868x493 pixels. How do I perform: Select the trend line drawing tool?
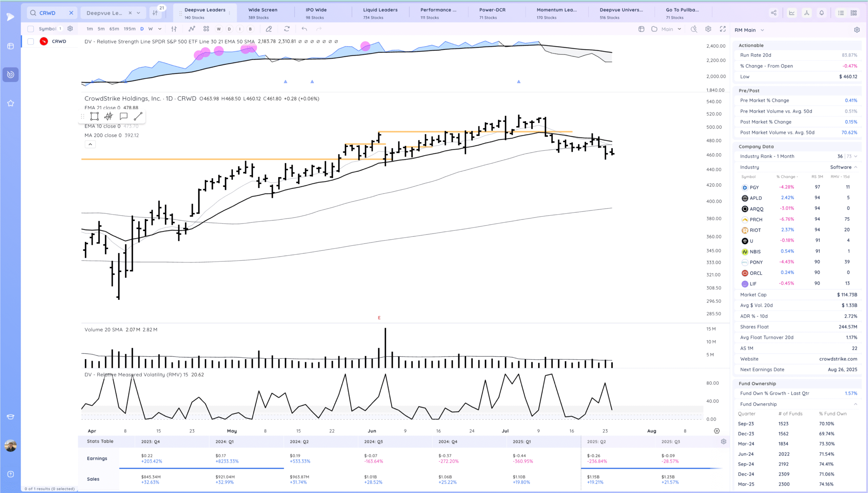[x=138, y=117]
